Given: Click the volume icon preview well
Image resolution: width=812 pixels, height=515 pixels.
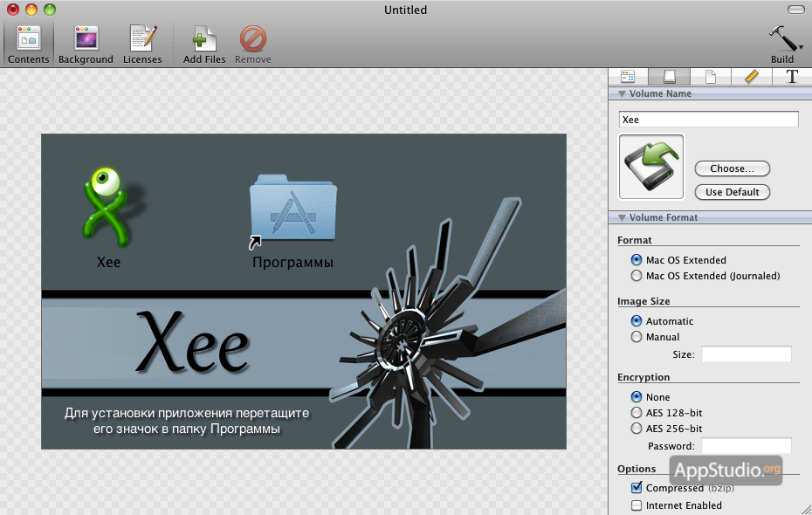Looking at the screenshot, I should 651,167.
